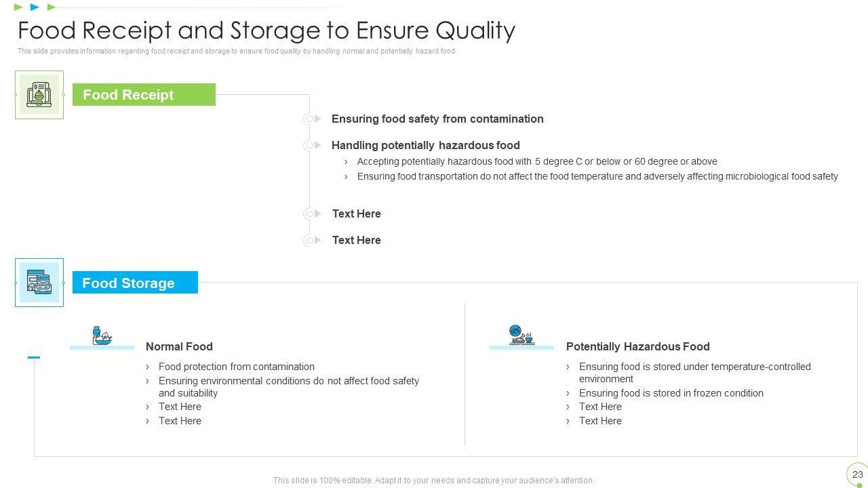
Task: Click the green Food Receipt label
Action: tap(144, 95)
